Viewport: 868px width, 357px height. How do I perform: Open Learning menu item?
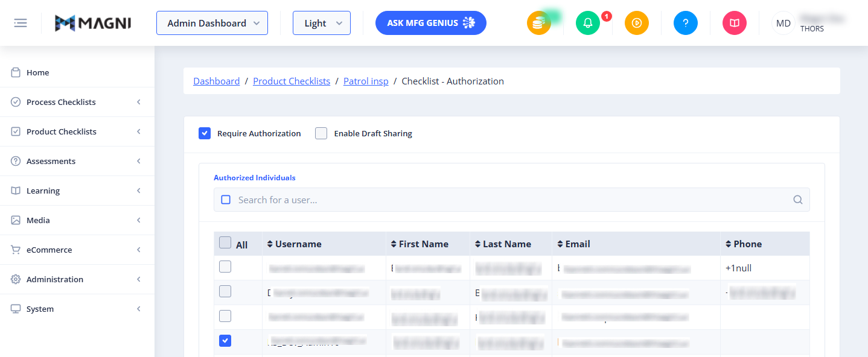click(77, 191)
